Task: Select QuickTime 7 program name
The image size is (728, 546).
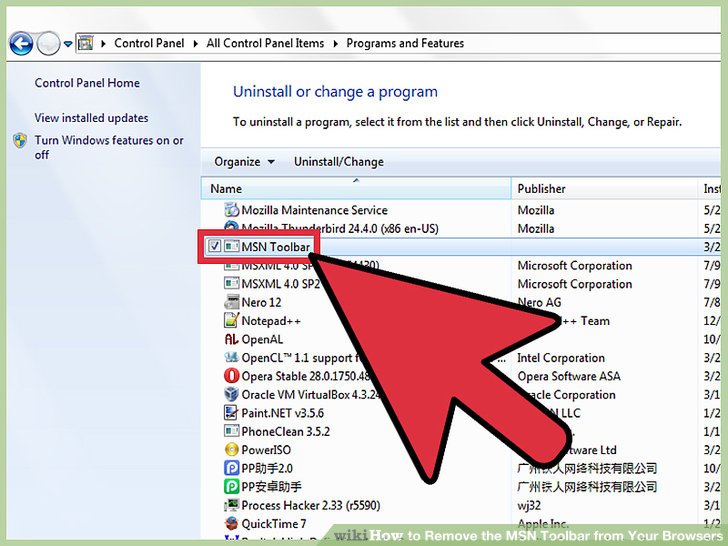Action: pyautogui.click(x=274, y=524)
